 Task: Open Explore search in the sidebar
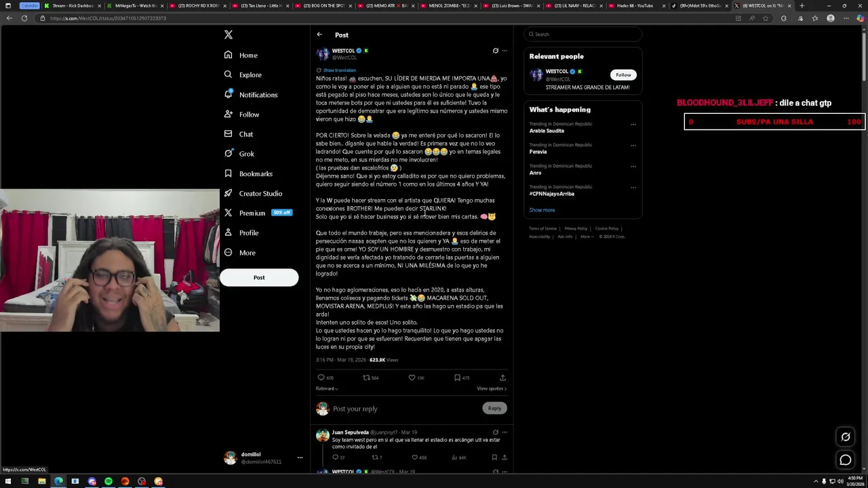[x=243, y=75]
